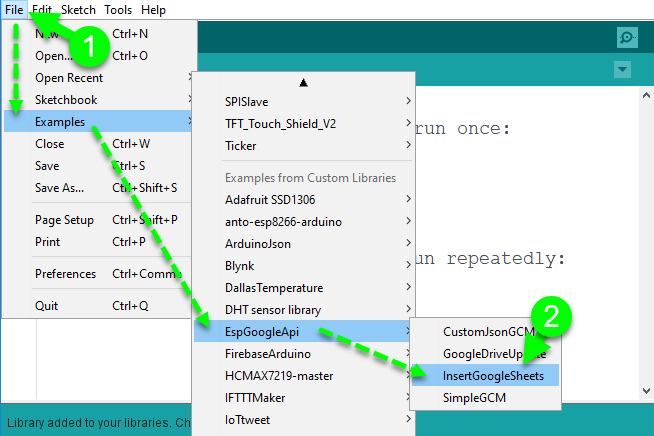Open the File menu
The width and height of the screenshot is (654, 436).
14,10
